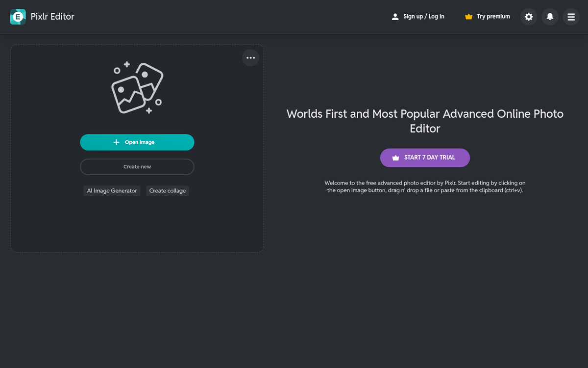The height and width of the screenshot is (368, 588).
Task: Click the photo illustration in drop zone
Action: pos(137,88)
